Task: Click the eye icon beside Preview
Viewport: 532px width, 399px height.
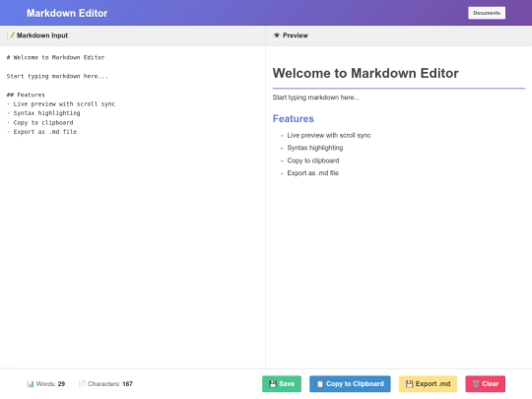Action: (277, 35)
